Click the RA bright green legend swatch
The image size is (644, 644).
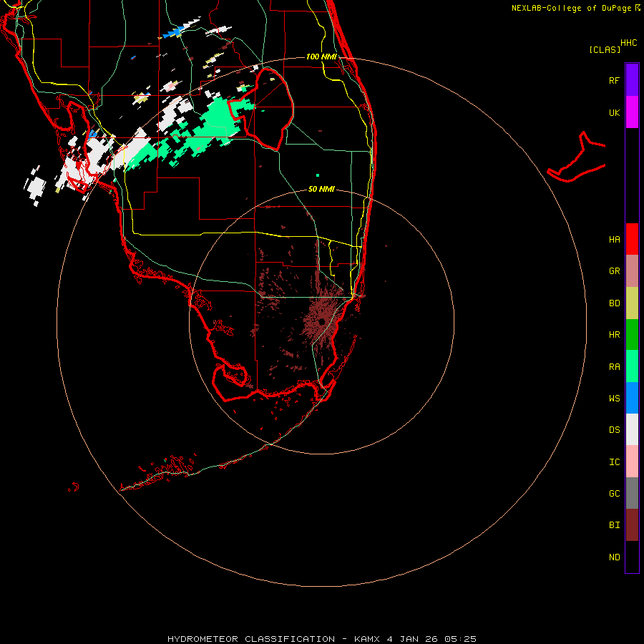point(632,366)
